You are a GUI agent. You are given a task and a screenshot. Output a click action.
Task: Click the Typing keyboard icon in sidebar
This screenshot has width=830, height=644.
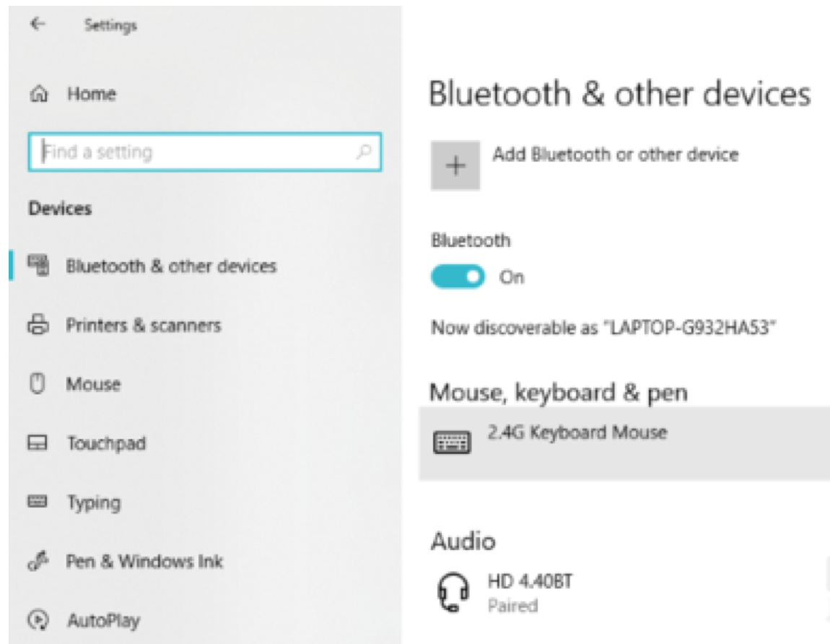pos(37,501)
